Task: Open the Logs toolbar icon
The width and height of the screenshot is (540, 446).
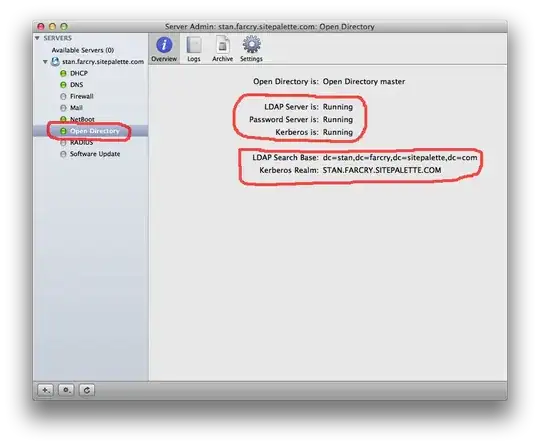Action: [194, 50]
